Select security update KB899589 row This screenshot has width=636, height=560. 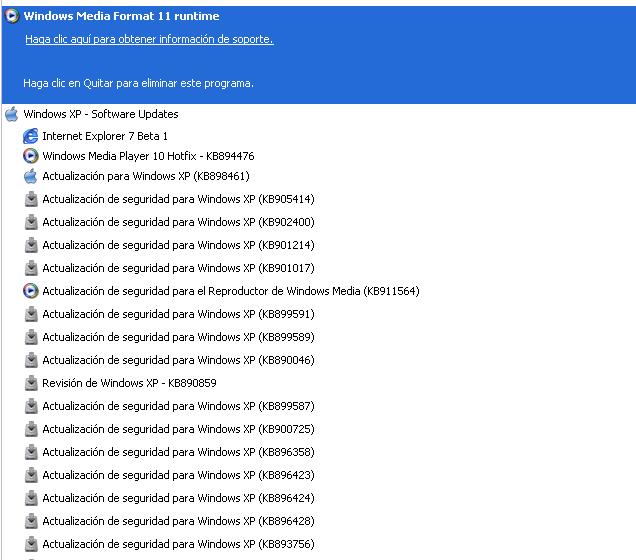coord(178,337)
